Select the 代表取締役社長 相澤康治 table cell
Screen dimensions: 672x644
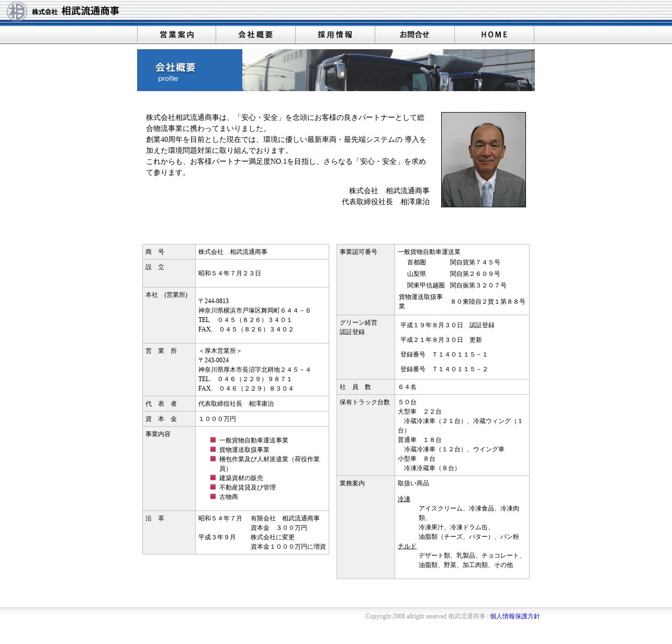(262, 404)
